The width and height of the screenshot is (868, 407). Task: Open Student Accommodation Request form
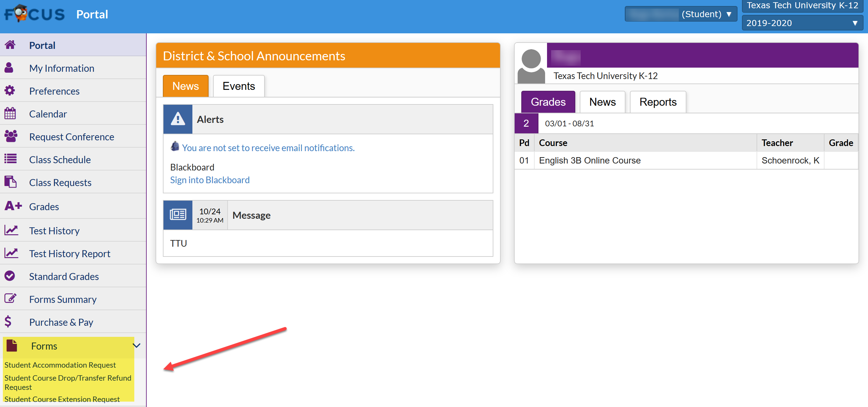[60, 365]
